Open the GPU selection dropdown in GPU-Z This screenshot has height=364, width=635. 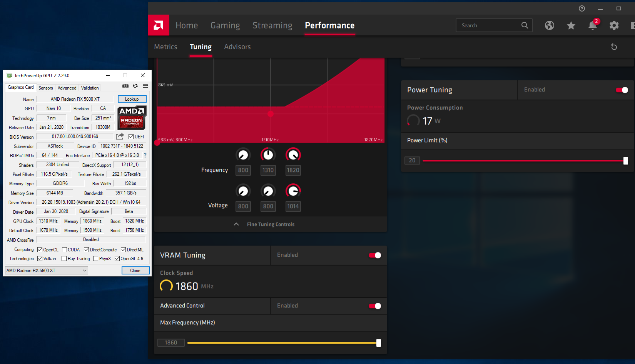point(46,271)
